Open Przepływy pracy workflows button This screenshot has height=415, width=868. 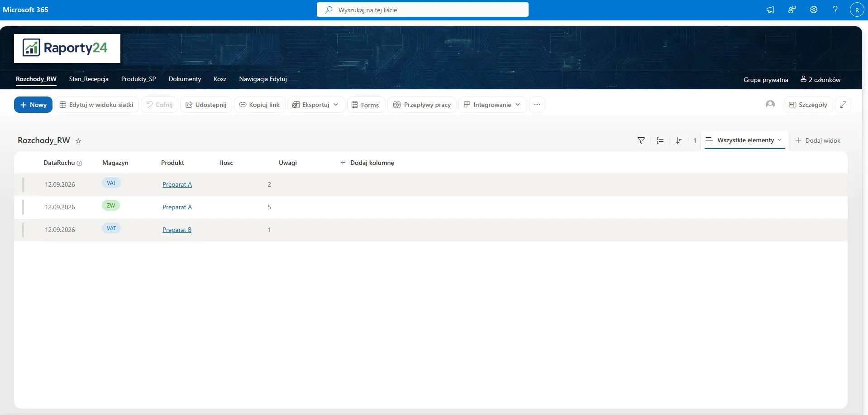(422, 105)
